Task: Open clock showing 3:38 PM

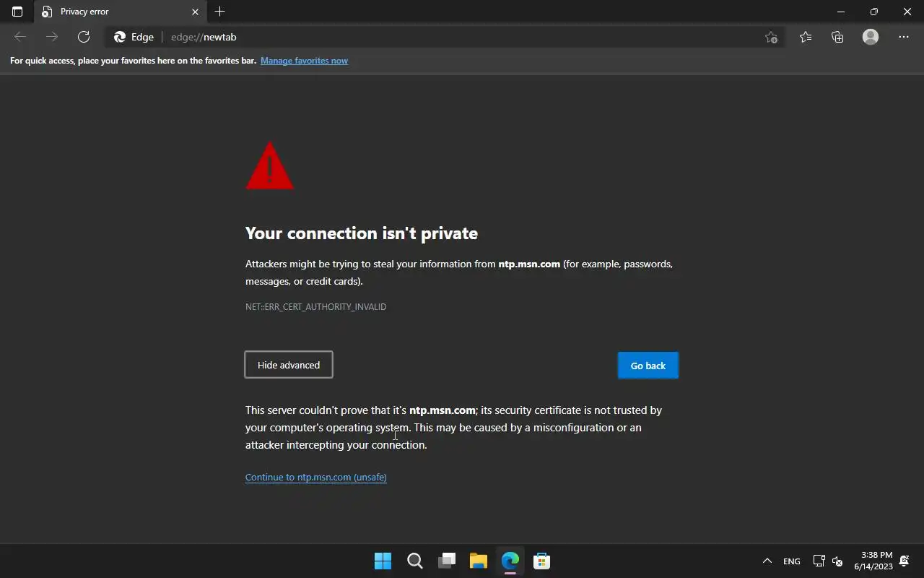Action: (x=873, y=561)
